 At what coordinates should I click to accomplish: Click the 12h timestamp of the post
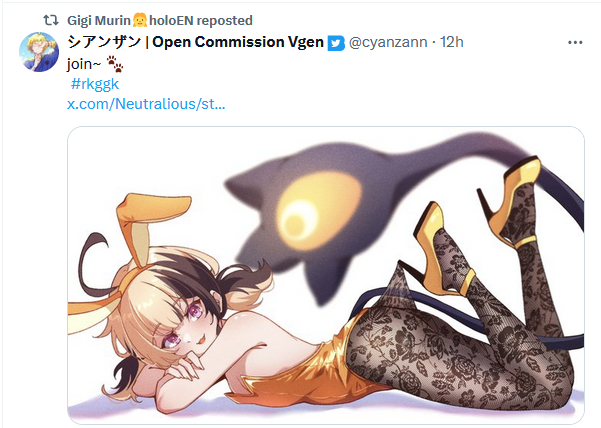click(452, 42)
